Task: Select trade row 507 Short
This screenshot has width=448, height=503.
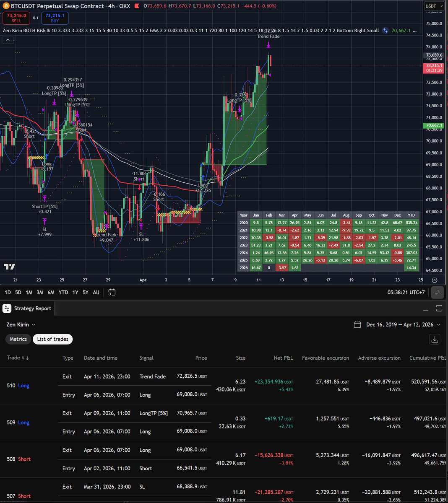Action: tap(224, 490)
